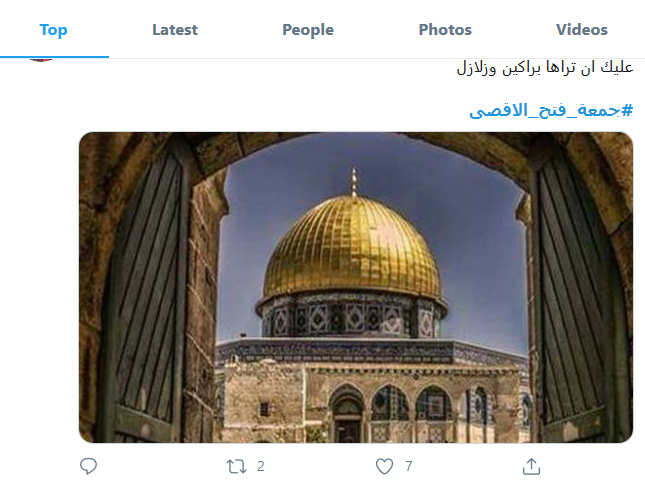Select the Photos tab
The height and width of the screenshot is (481, 645).
point(445,30)
